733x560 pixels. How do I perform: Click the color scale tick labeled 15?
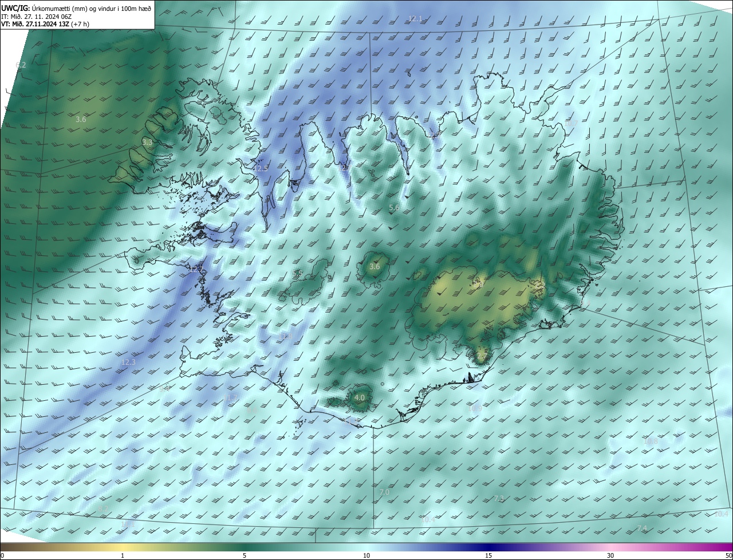point(488,556)
